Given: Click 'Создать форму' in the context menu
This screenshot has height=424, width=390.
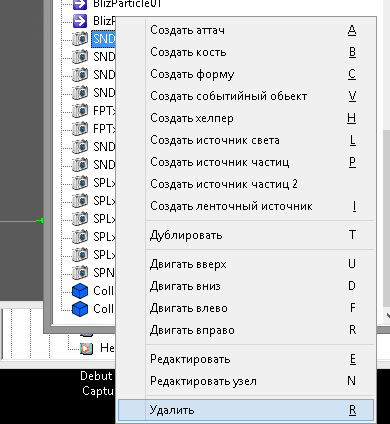Looking at the screenshot, I should [x=246, y=74].
